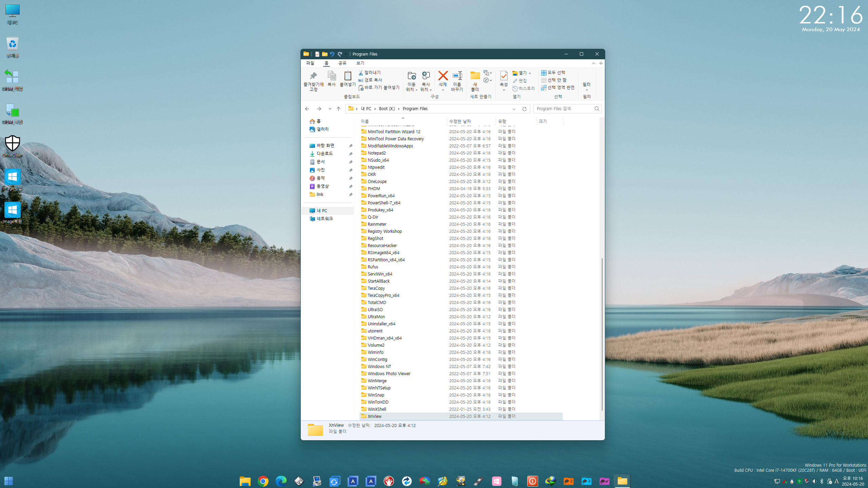
Task: Click the Forward navigation arrow
Action: tap(319, 109)
